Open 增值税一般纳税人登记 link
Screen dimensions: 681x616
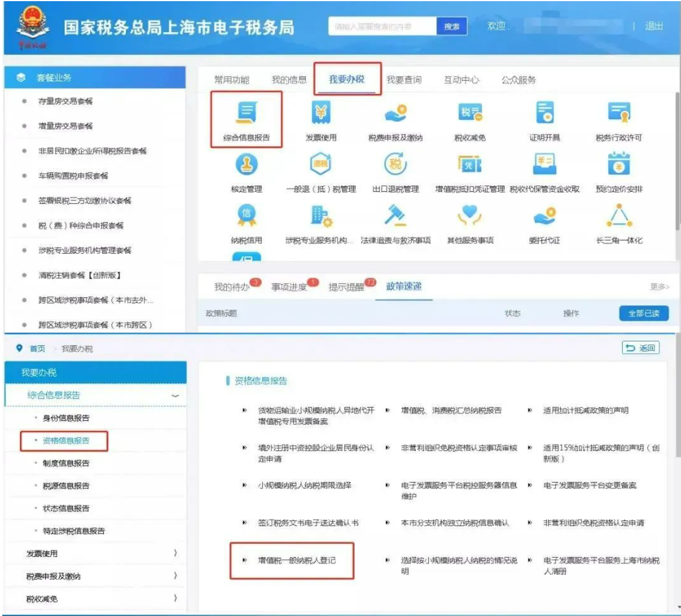tap(297, 560)
